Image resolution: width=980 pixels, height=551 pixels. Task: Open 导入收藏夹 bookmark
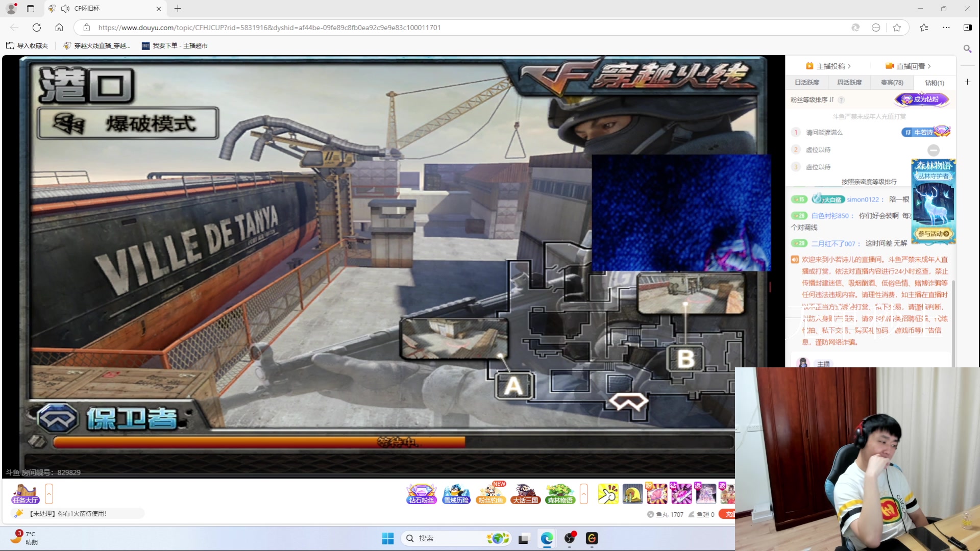point(27,46)
